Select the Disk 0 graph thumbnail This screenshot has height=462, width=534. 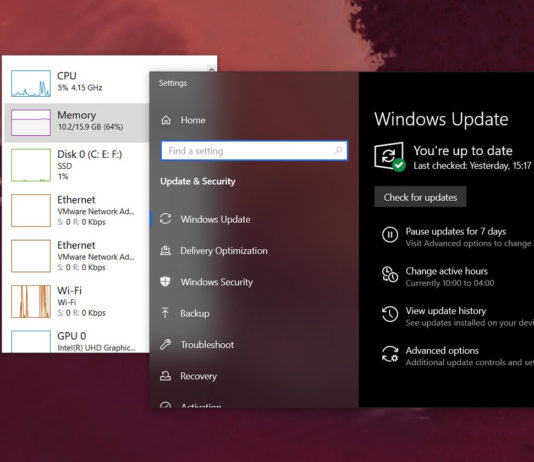[31, 165]
